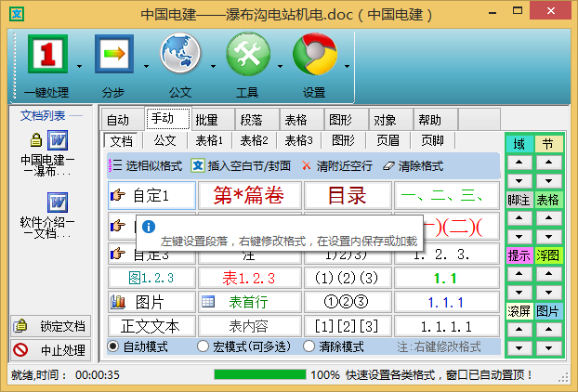This screenshot has width=578, height=392.
Task: Click the 一键处理 big red number icon
Action: (47, 54)
